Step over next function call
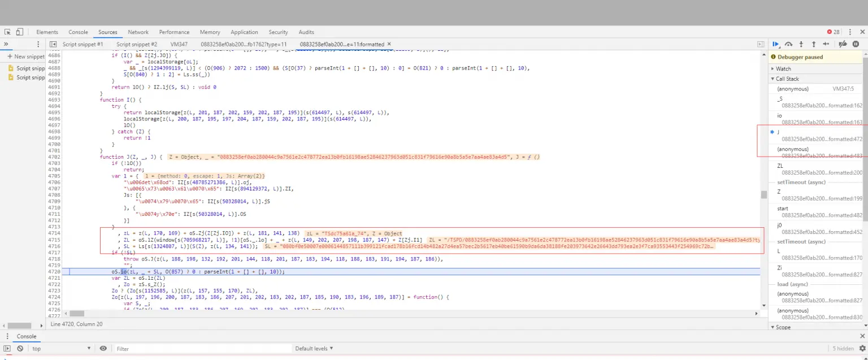 coord(789,44)
